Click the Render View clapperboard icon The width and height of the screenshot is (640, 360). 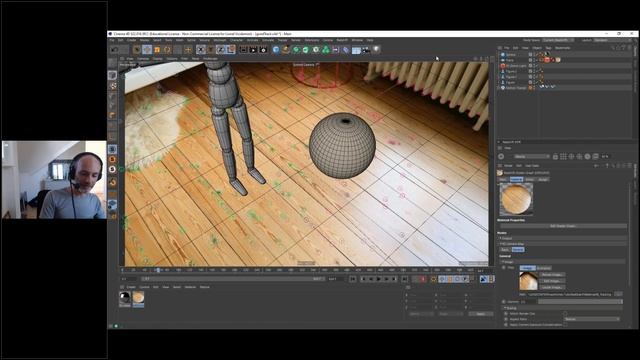coord(244,50)
